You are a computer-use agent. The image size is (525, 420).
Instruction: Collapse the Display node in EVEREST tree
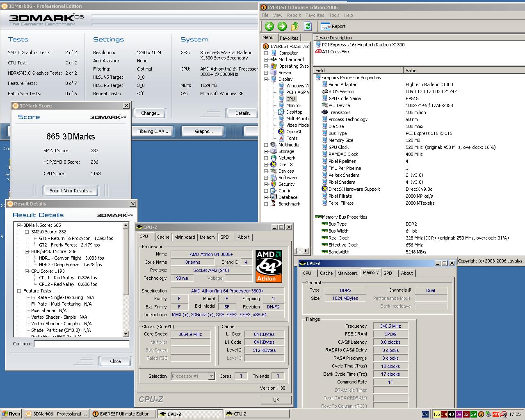coord(266,79)
